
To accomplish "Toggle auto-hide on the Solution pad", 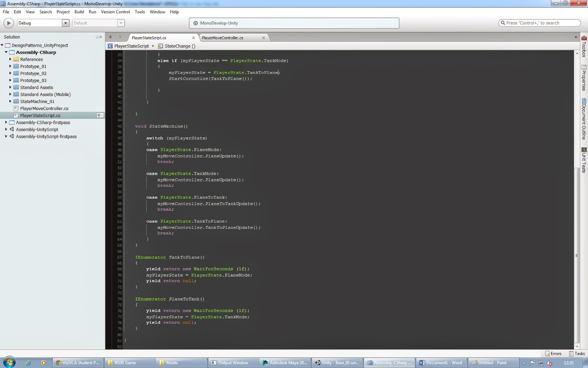I will point(96,37).
